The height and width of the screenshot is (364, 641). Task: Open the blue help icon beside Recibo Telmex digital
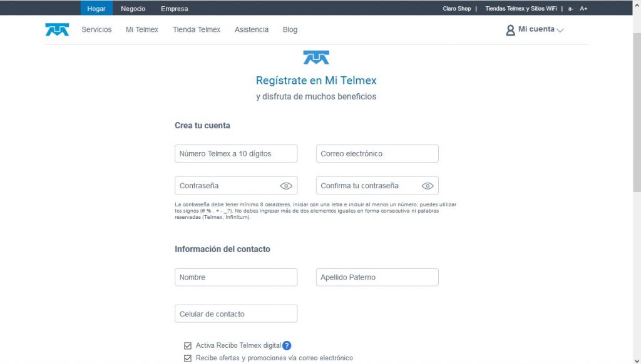coord(287,346)
